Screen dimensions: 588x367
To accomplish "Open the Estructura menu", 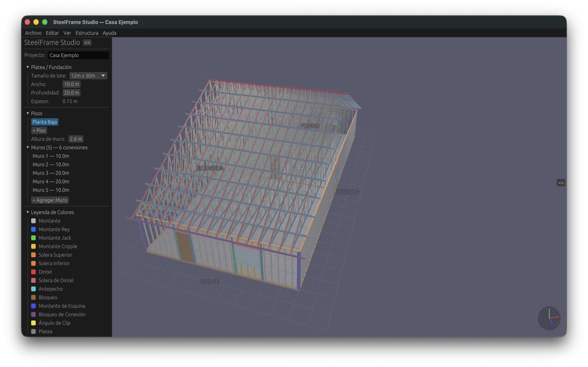I will 87,33.
